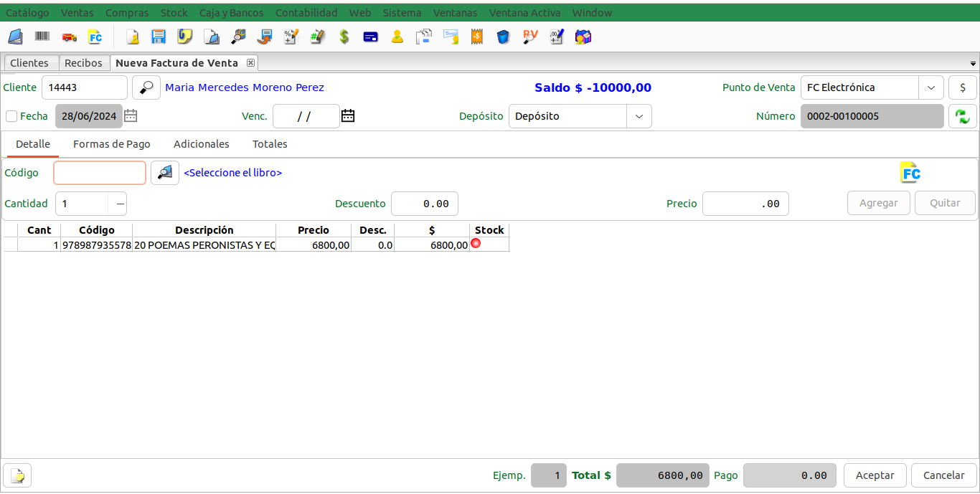Click the client name Maria Mercedes Moreno Perez
The height and width of the screenshot is (494, 980).
click(x=245, y=87)
